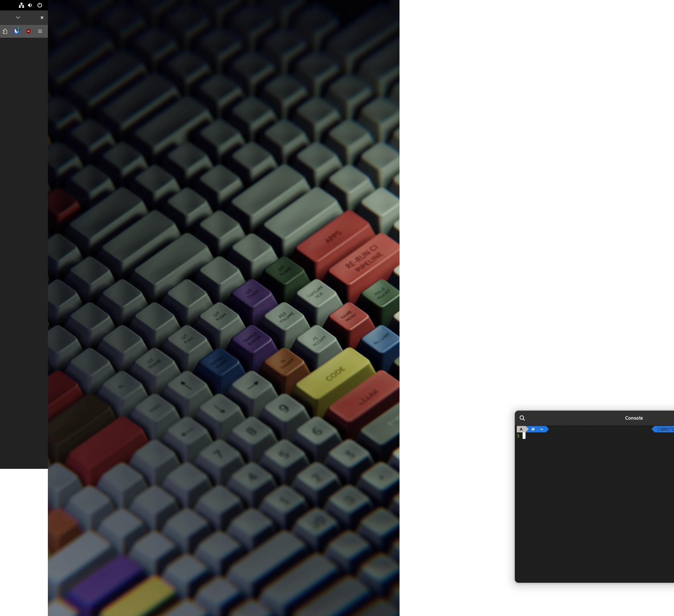Click the volume speaker icon
The image size is (674, 616).
[x=30, y=5]
